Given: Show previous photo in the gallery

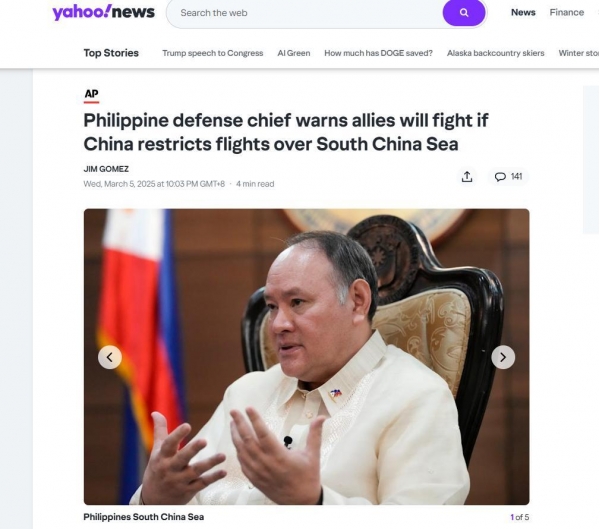Looking at the screenshot, I should (x=110, y=357).
